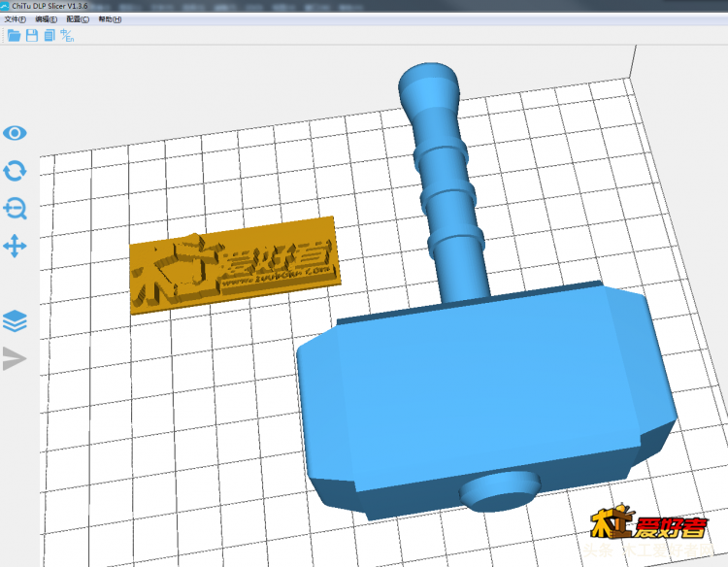Image resolution: width=728 pixels, height=567 pixels.
Task: Select the orange logo plate model
Action: pyautogui.click(x=235, y=265)
